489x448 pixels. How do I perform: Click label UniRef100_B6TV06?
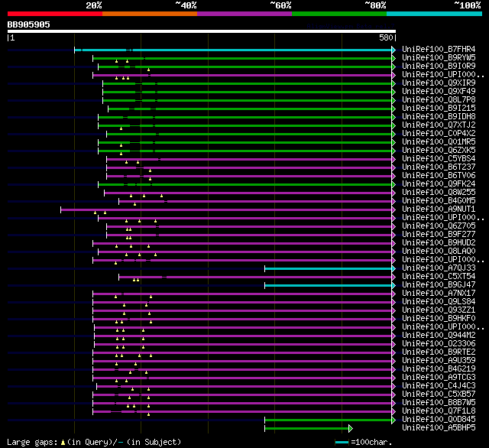coord(439,176)
